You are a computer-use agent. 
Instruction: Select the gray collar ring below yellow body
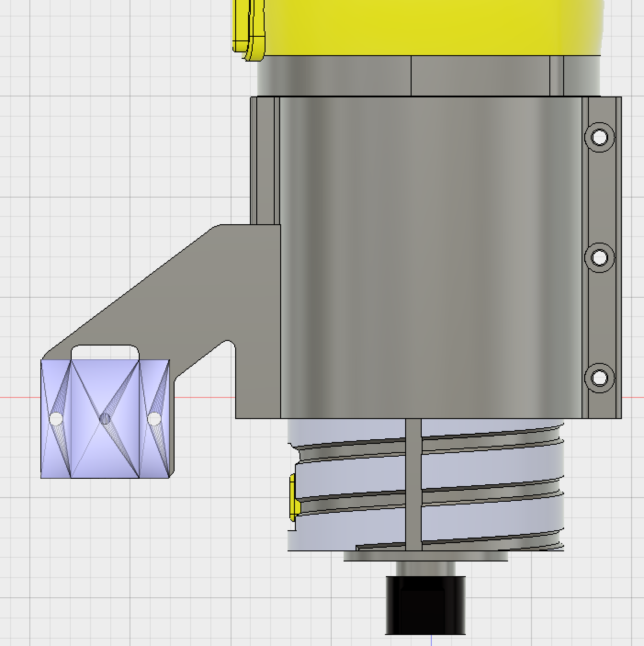(428, 76)
